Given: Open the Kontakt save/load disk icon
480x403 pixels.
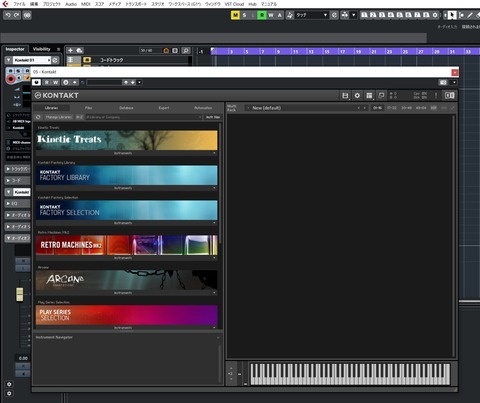Looking at the screenshot, I should tap(345, 96).
